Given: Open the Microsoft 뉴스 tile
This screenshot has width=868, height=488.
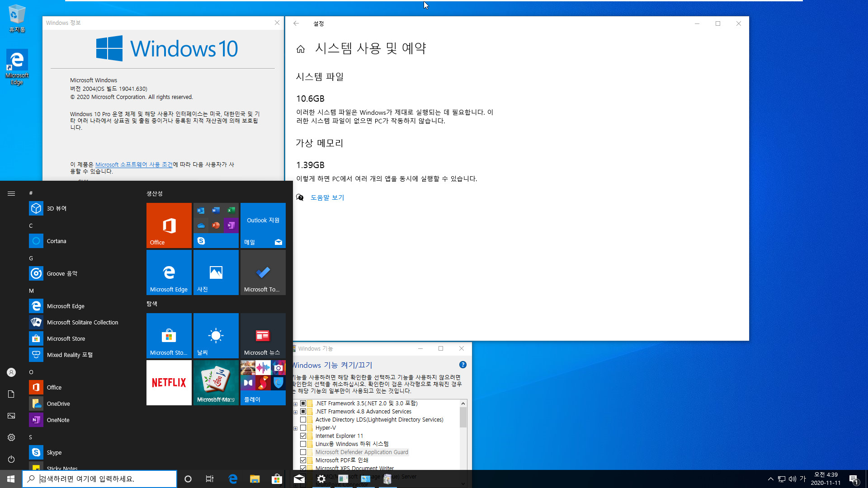Looking at the screenshot, I should pos(263,336).
